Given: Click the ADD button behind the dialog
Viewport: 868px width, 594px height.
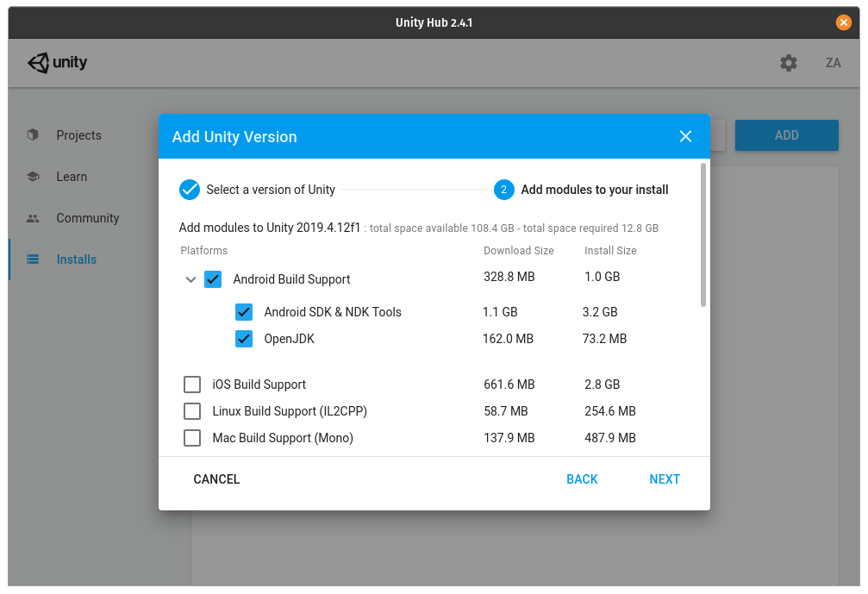Looking at the screenshot, I should click(x=787, y=135).
